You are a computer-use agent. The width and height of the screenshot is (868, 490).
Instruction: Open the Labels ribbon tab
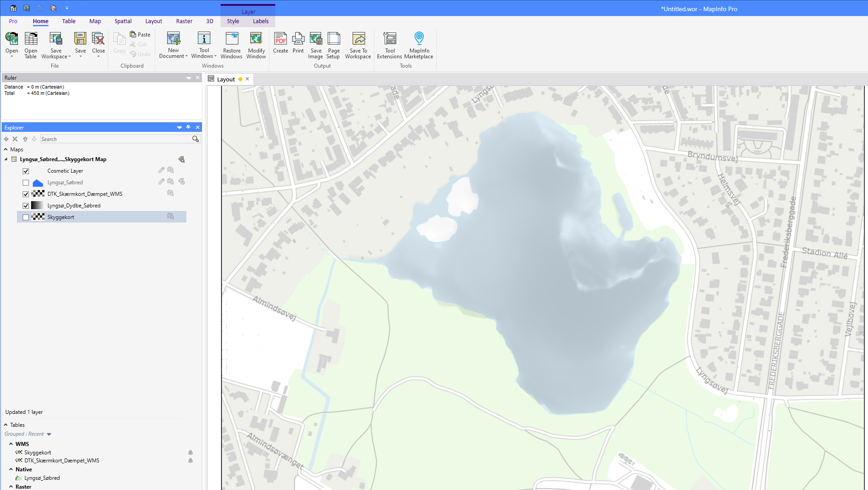261,21
